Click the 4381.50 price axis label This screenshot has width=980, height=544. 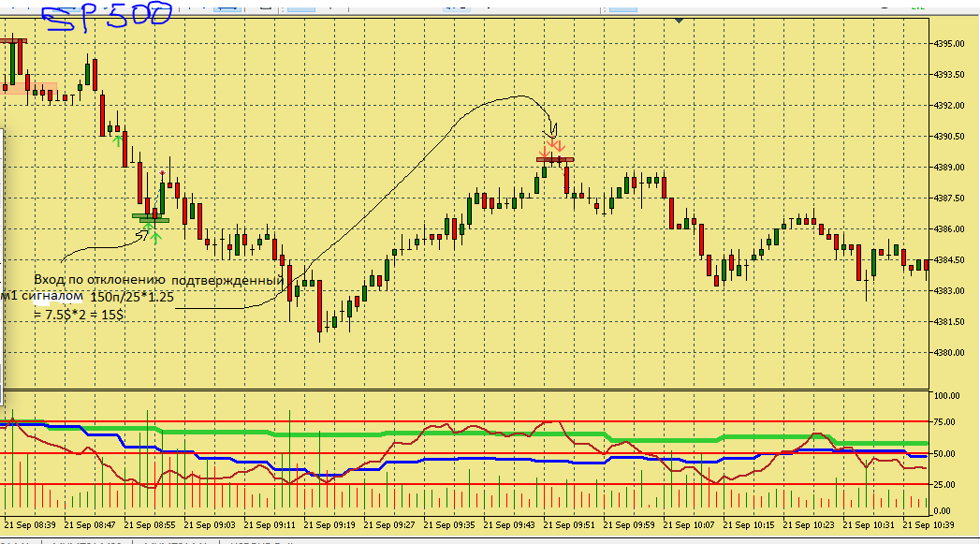pyautogui.click(x=949, y=322)
